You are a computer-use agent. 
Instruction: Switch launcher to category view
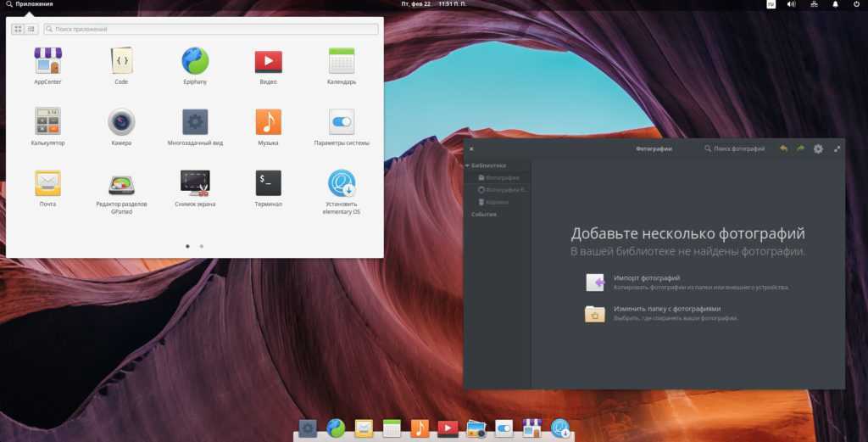tap(31, 29)
